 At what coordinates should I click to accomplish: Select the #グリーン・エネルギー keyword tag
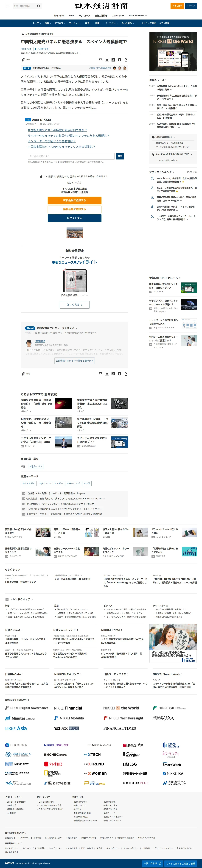point(51,483)
